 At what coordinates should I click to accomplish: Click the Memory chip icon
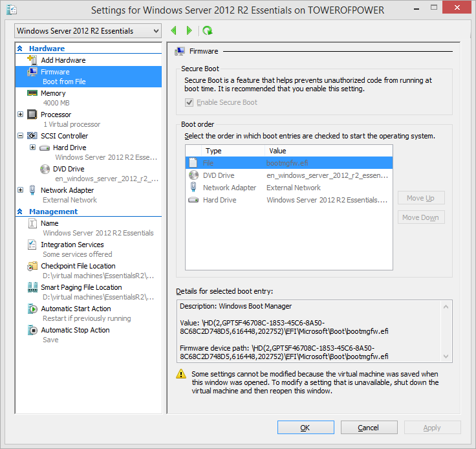(x=32, y=93)
